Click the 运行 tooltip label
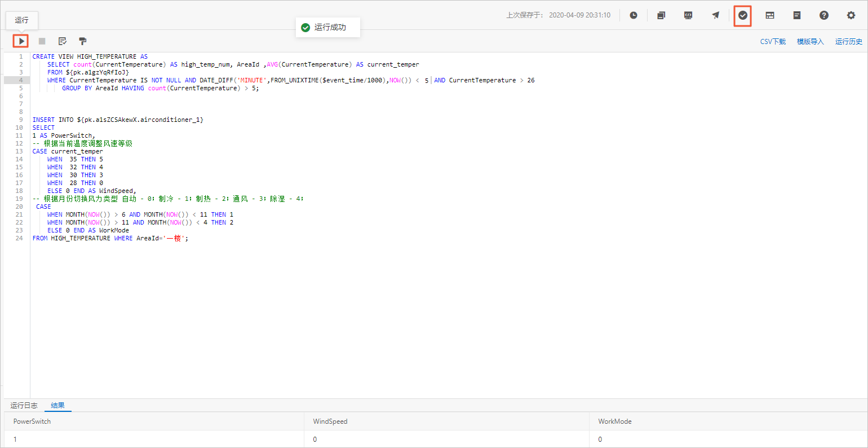 click(21, 20)
